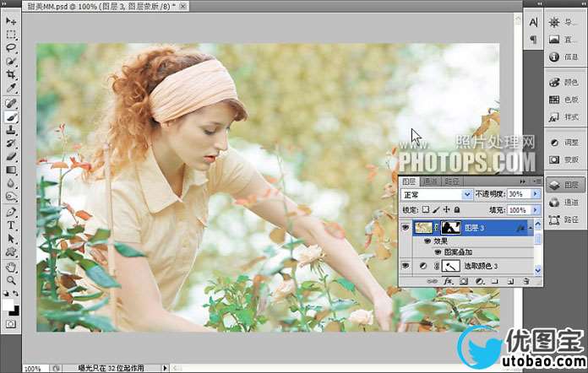
Task: Open the 填充 fill percentage arrow
Action: [x=535, y=209]
